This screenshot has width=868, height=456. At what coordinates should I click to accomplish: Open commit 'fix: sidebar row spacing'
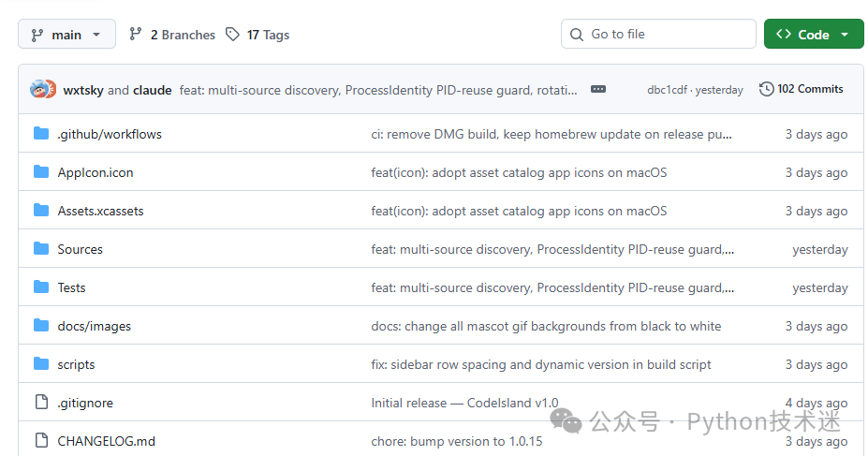pyautogui.click(x=541, y=364)
